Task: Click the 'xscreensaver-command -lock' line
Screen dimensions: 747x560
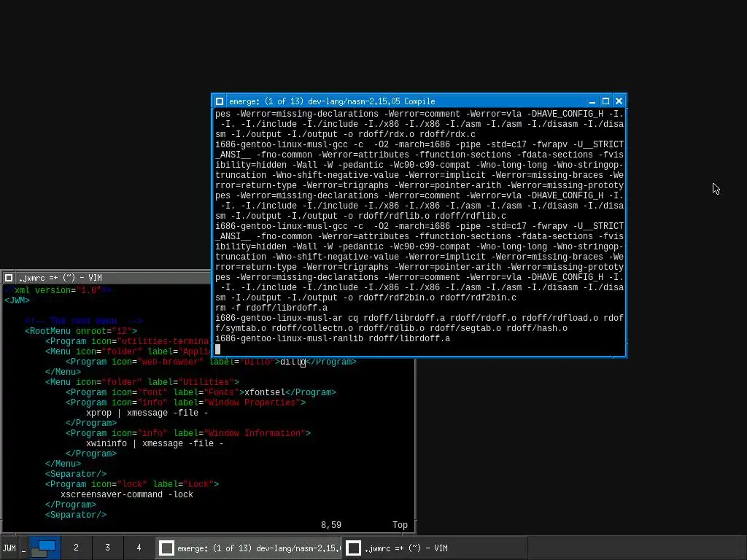Action: click(x=127, y=494)
